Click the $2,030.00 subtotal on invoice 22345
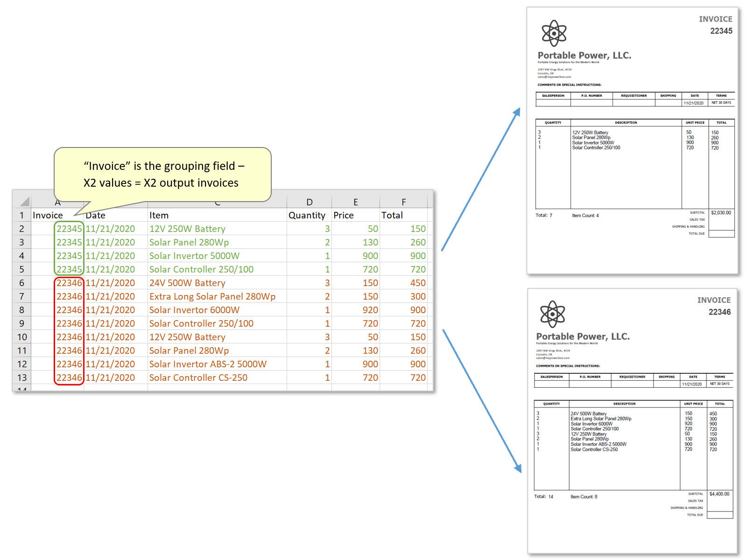The image size is (747, 560). [721, 213]
